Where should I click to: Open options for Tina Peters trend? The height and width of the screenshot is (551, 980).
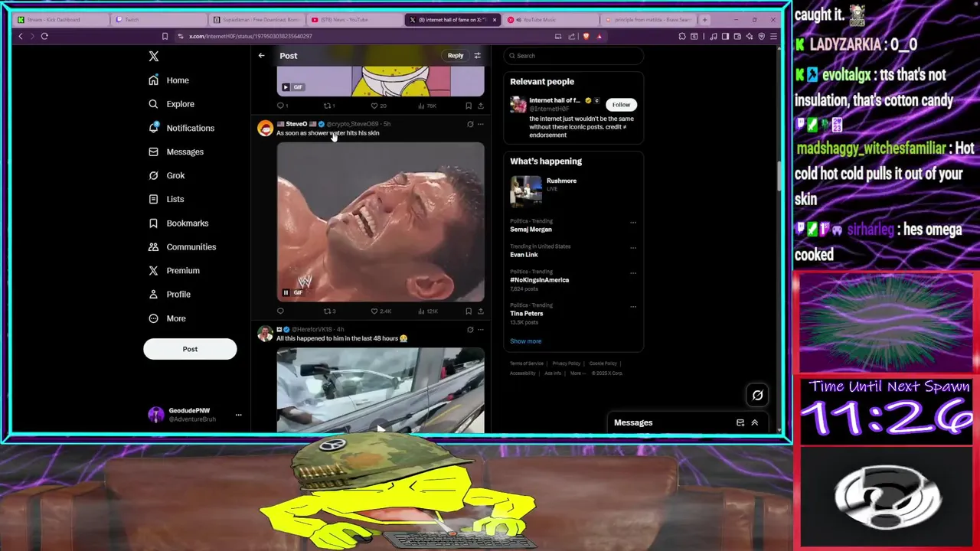point(633,307)
